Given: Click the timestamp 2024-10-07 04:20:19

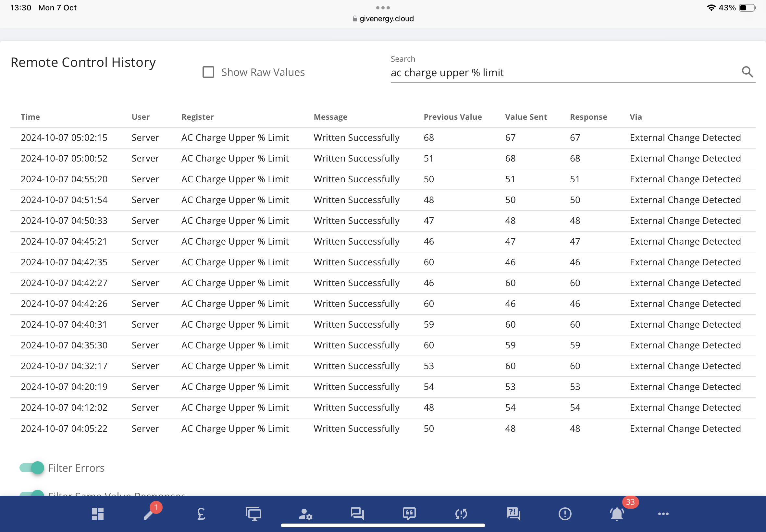Looking at the screenshot, I should (64, 387).
